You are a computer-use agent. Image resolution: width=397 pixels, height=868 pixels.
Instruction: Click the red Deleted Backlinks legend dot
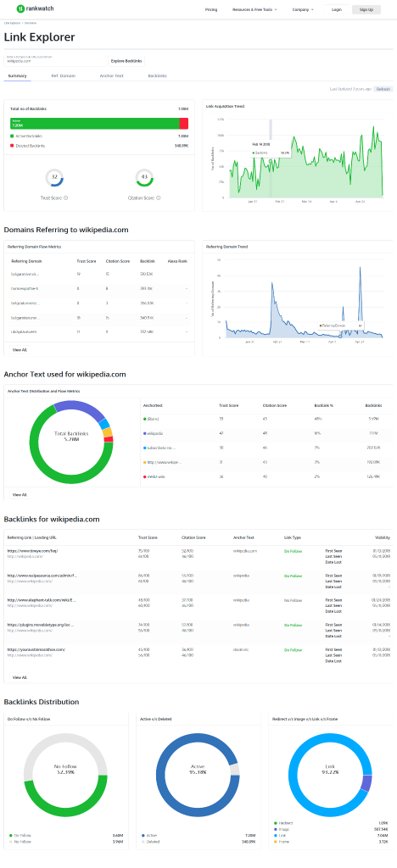(12, 146)
